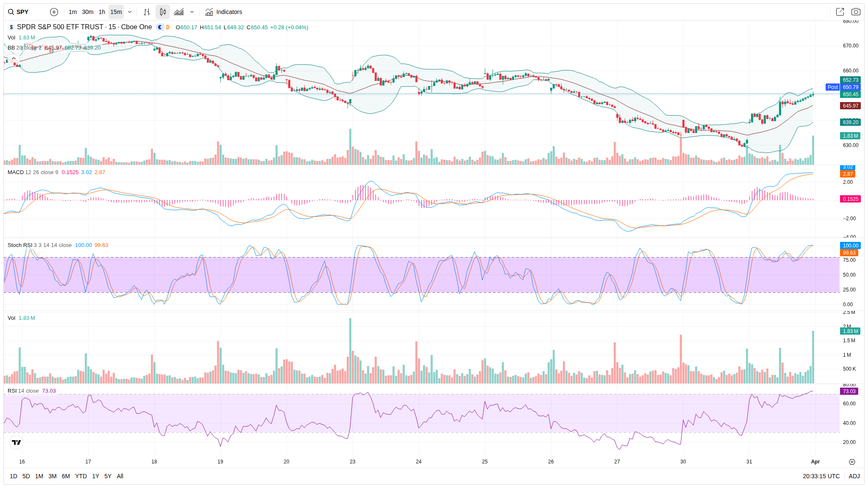Select the area chart style icon

[x=179, y=12]
